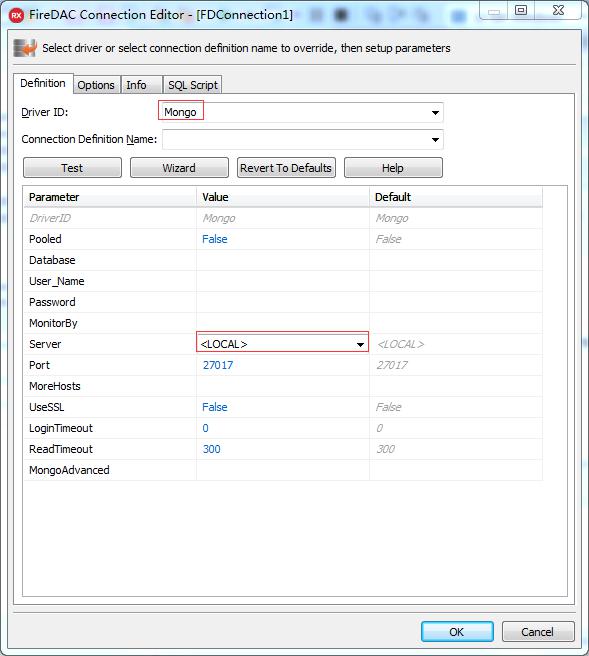Click Revert To Defaults button
Screen dimensions: 589x656
pos(286,168)
